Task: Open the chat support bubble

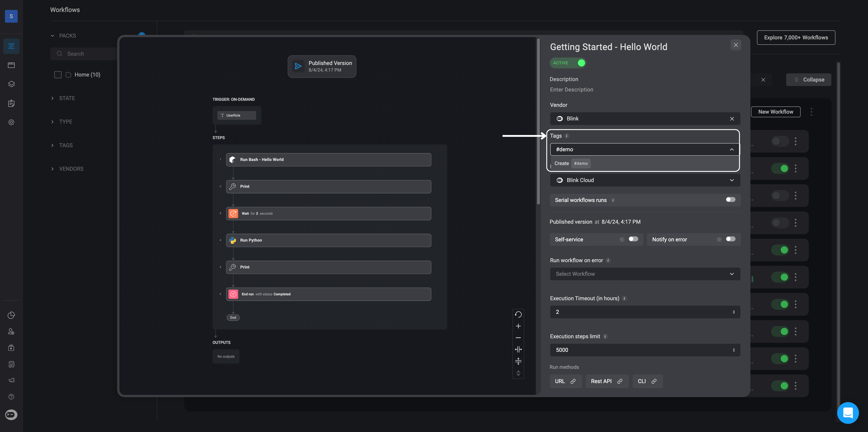Action: pos(848,413)
